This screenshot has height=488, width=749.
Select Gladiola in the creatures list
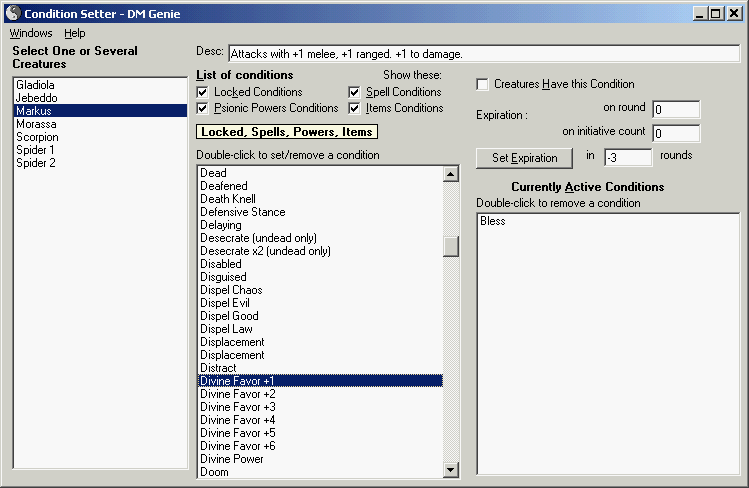(x=33, y=86)
